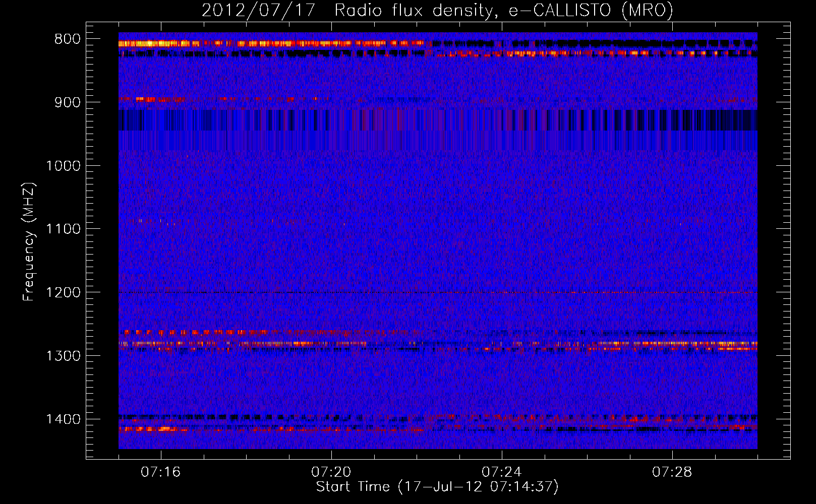Click the 800 frequency tick label
Image resolution: width=816 pixels, height=504 pixels.
tap(68, 39)
